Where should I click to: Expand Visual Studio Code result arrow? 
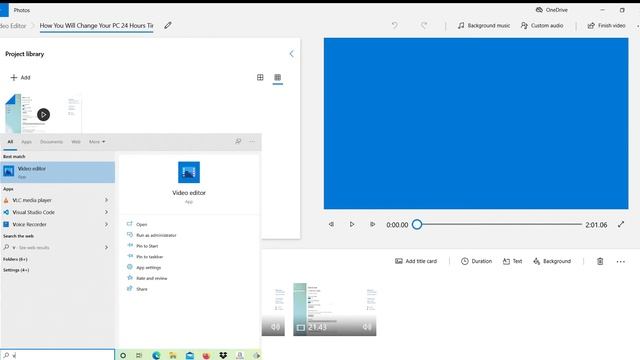click(x=106, y=212)
